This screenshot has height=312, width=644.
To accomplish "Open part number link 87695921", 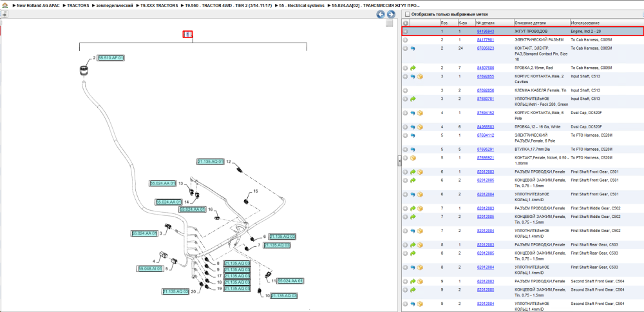I will click(485, 158).
